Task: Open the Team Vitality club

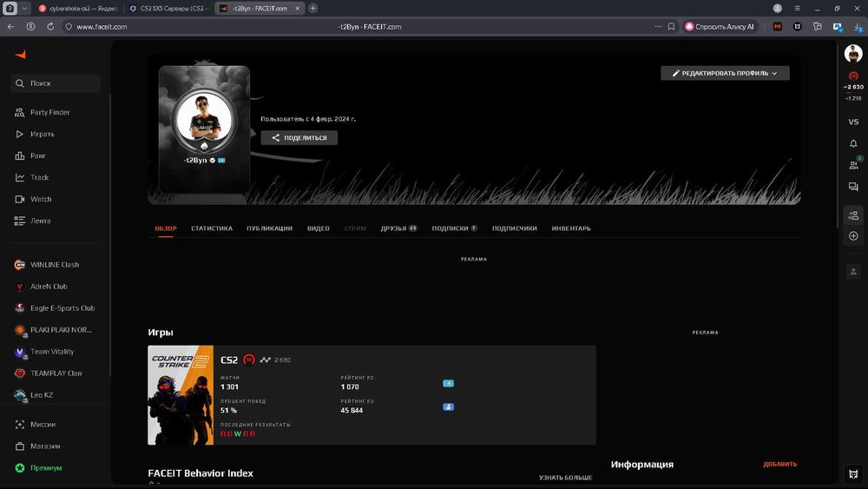Action: pos(43,352)
